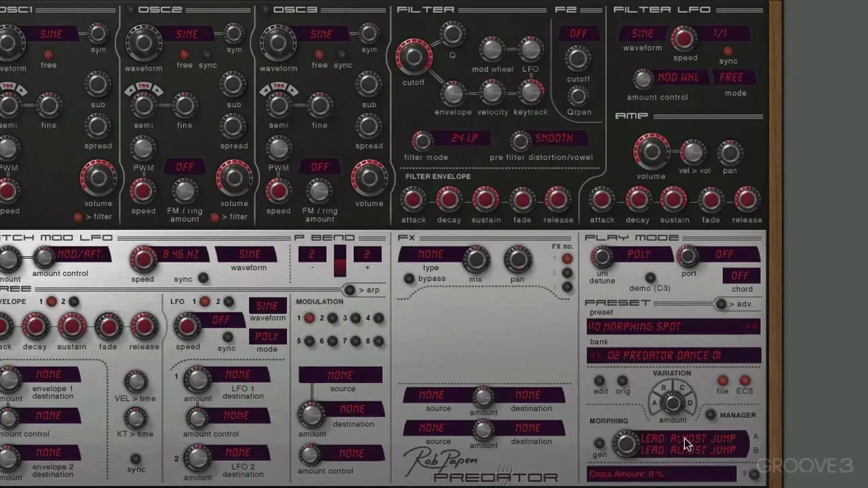Image resolution: width=868 pixels, height=488 pixels.
Task: Open the preset 110 MORPHING SPOT display
Action: (674, 327)
